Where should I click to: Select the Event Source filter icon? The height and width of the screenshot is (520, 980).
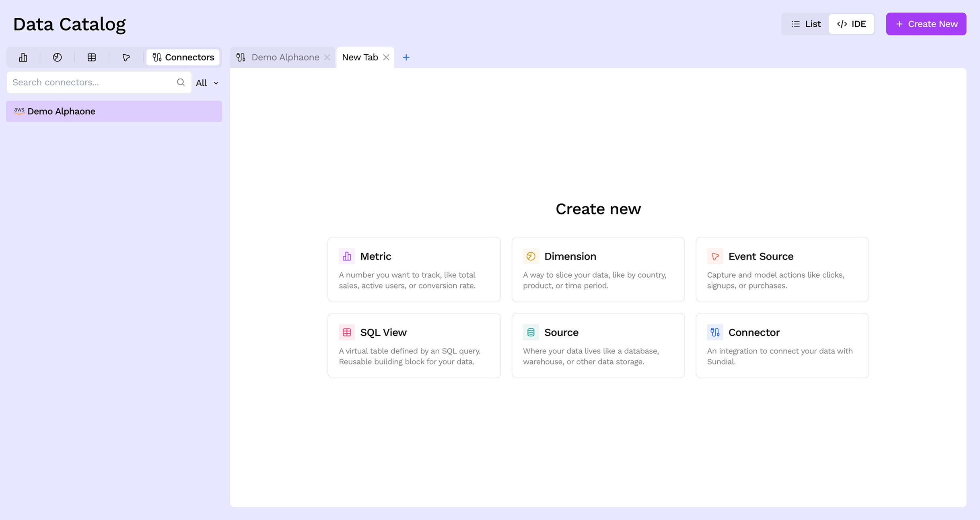(126, 57)
